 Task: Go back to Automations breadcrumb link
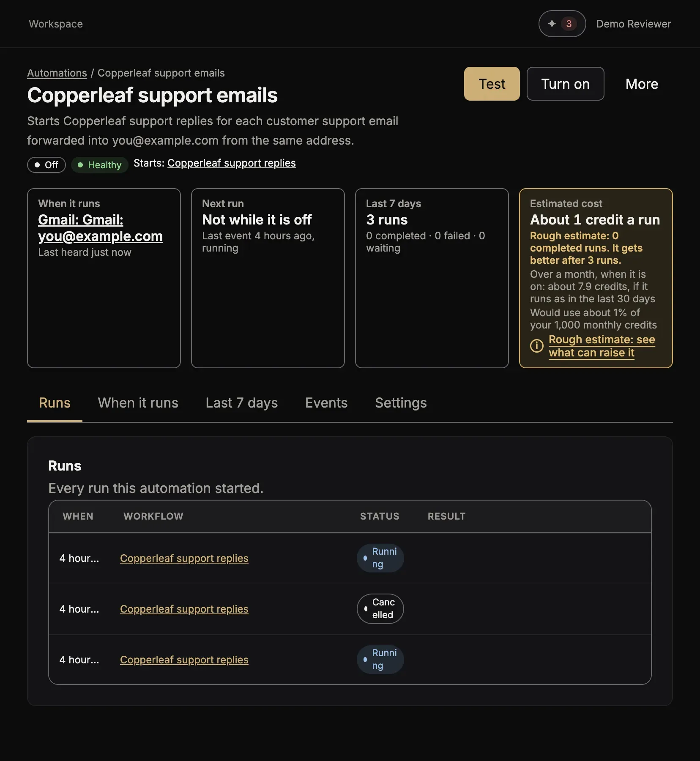[57, 73]
